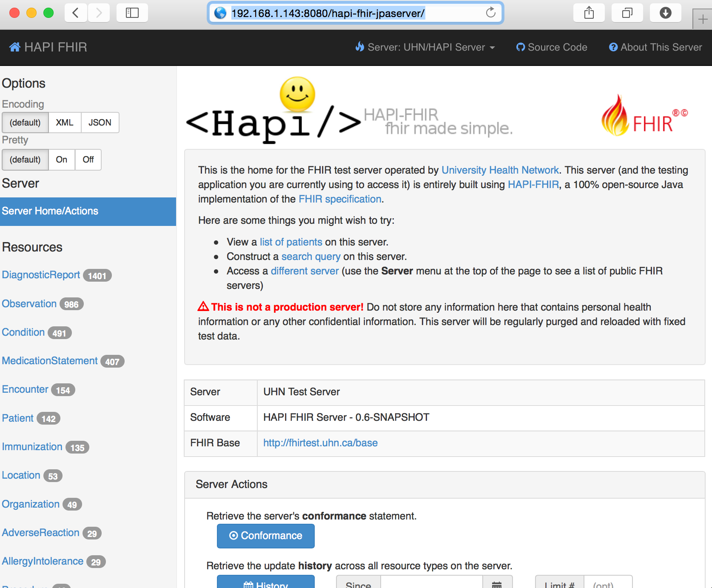This screenshot has height=588, width=712.
Task: Show all tabs with the tab overview icon
Action: [627, 13]
